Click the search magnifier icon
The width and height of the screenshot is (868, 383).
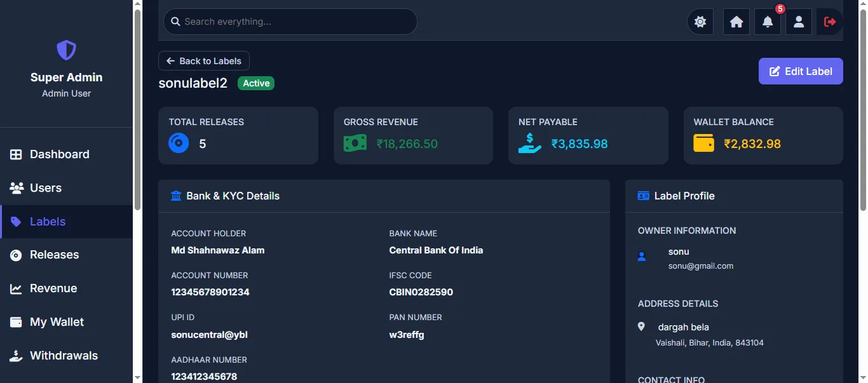(x=176, y=22)
